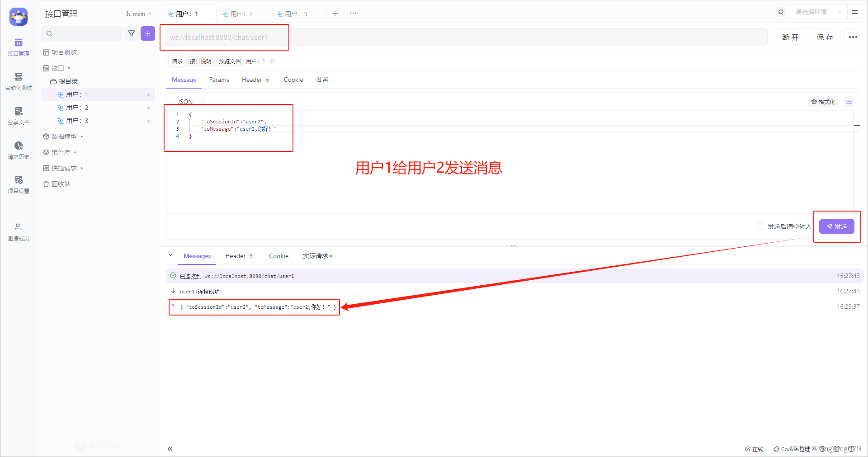
Task: Select 用户: 3 in the tree
Action: click(98, 121)
